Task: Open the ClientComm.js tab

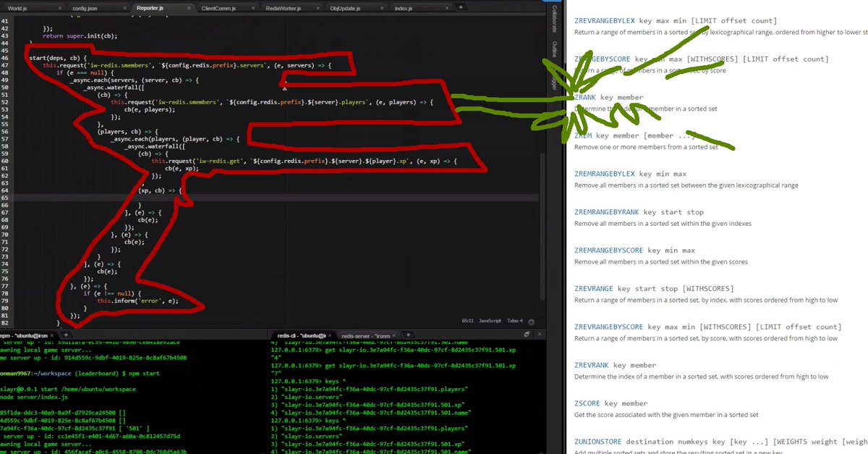Action: pyautogui.click(x=218, y=7)
